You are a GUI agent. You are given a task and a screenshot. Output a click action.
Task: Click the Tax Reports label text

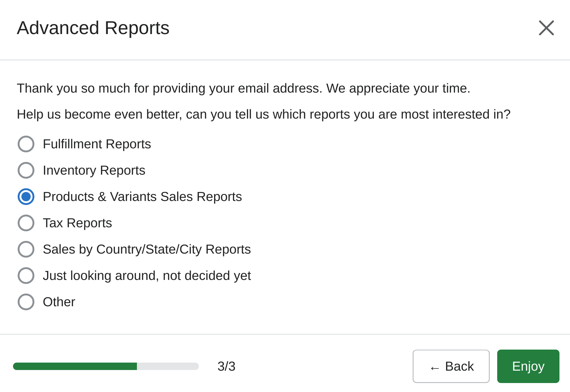(x=77, y=223)
